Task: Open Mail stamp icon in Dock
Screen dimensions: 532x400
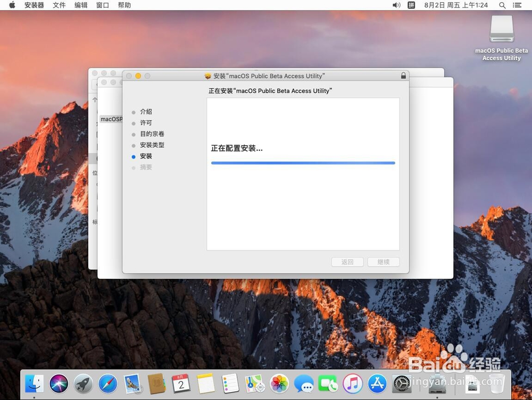Action: 132,384
